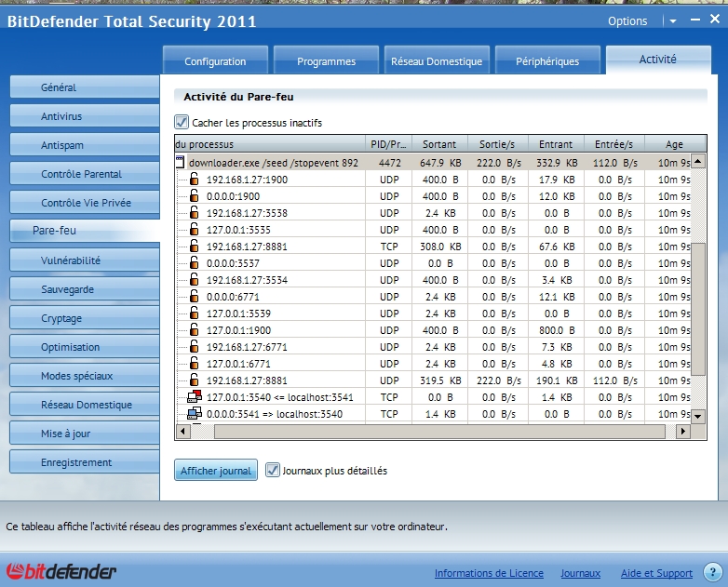Screen dimensions: 728x587
Task: Open the help question mark button
Action: point(713,572)
